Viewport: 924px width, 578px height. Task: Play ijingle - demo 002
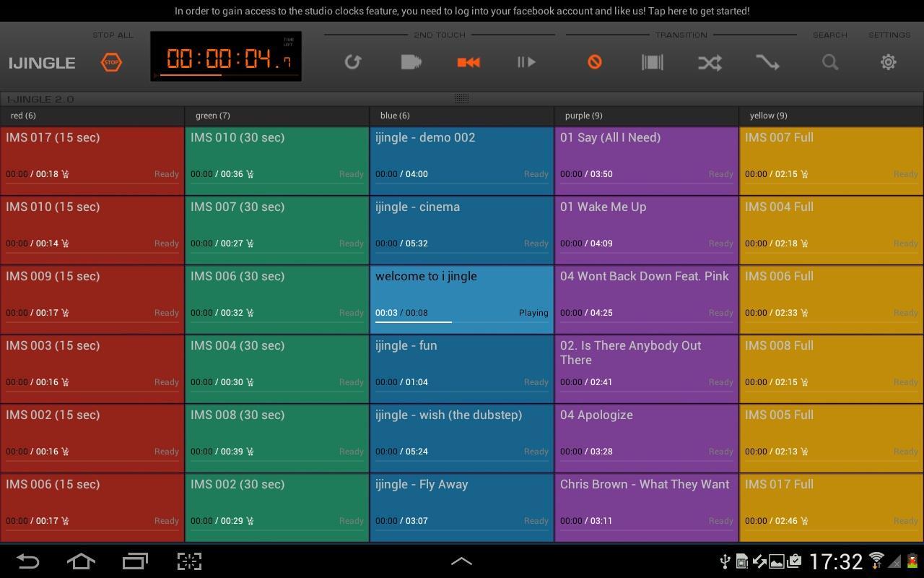462,160
